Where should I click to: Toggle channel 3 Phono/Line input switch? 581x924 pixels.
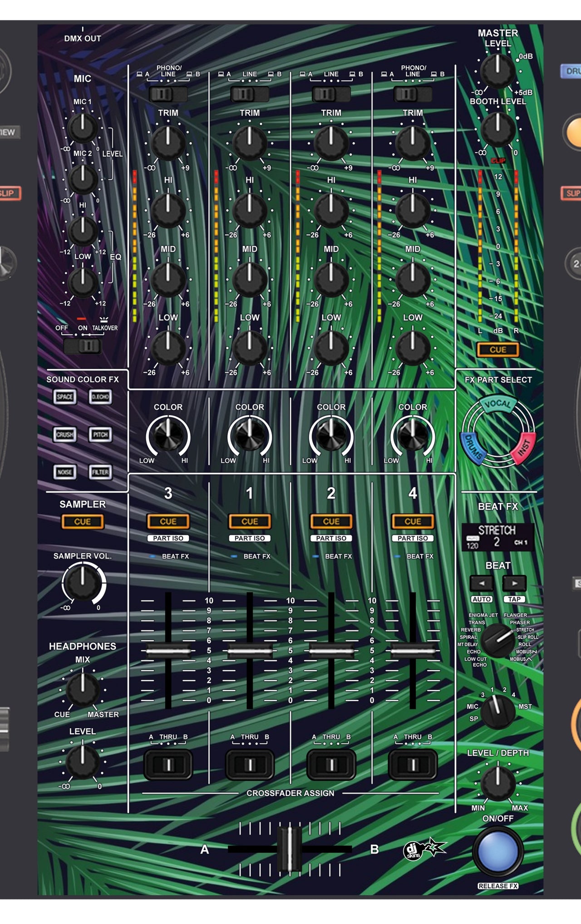click(x=168, y=94)
